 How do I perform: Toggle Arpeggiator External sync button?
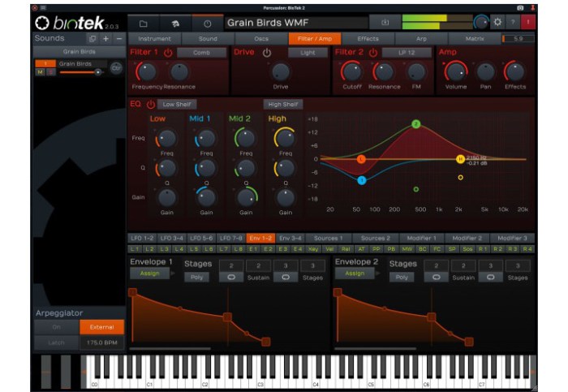[101, 327]
